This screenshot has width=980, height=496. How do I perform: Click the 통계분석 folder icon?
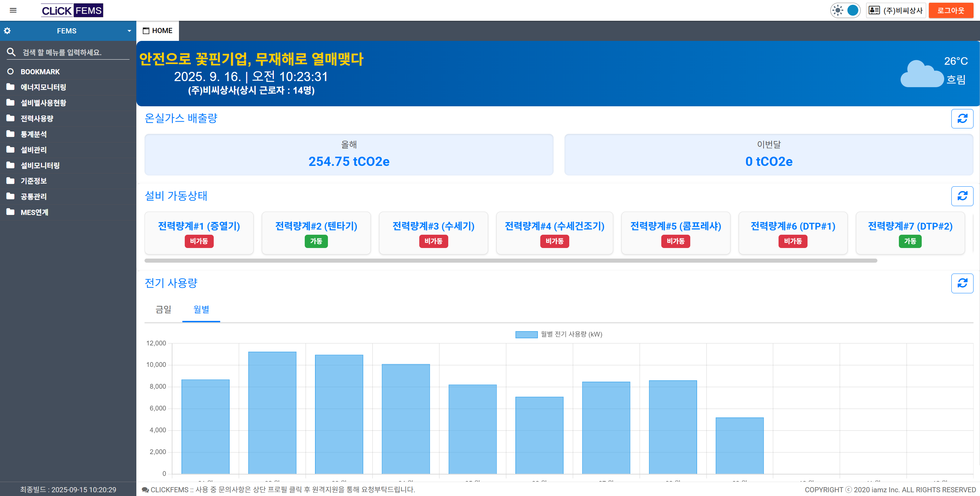pos(10,134)
